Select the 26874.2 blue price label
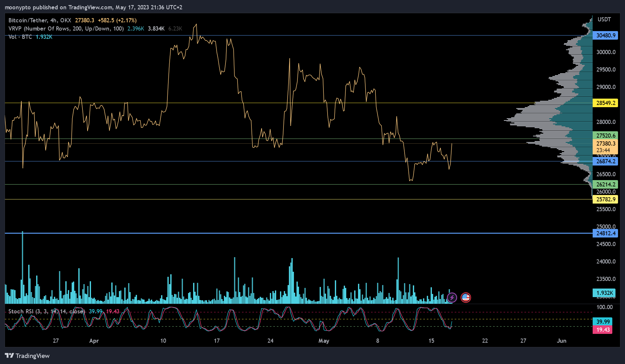The height and width of the screenshot is (364, 625). (x=605, y=161)
